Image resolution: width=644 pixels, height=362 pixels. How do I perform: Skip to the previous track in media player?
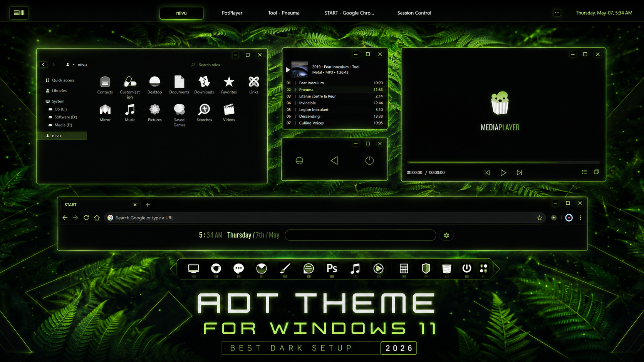(x=487, y=172)
